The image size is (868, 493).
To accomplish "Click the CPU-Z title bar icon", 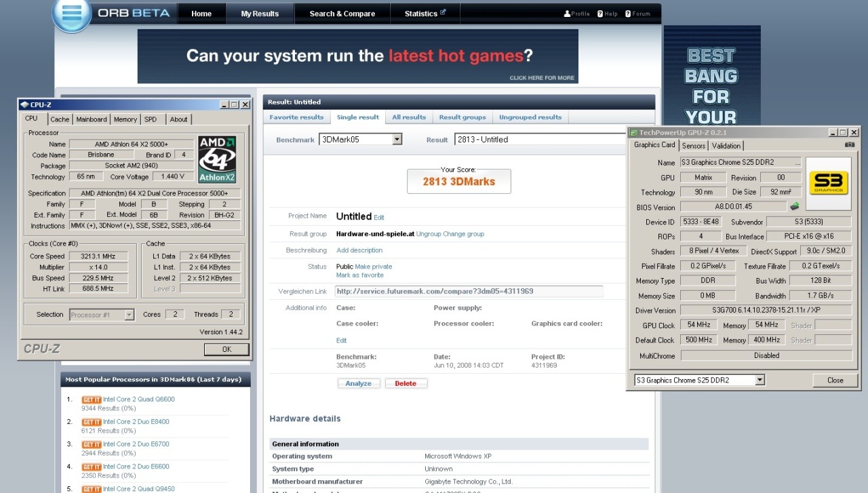I will (24, 104).
